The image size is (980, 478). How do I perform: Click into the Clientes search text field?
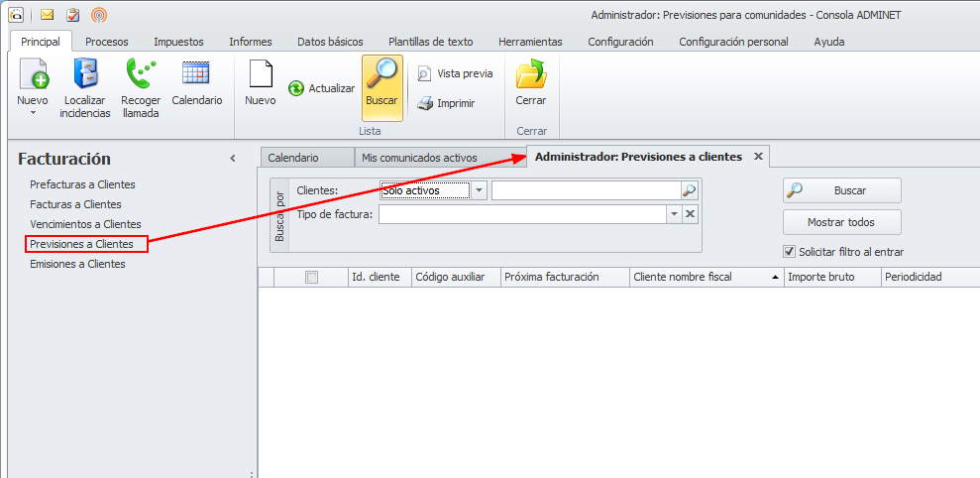587,190
